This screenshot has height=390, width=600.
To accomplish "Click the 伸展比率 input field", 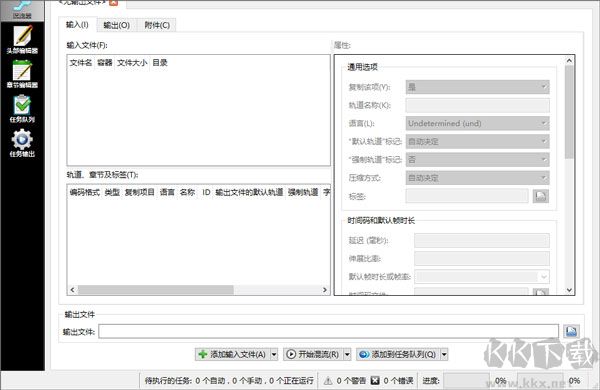I will tap(482, 258).
